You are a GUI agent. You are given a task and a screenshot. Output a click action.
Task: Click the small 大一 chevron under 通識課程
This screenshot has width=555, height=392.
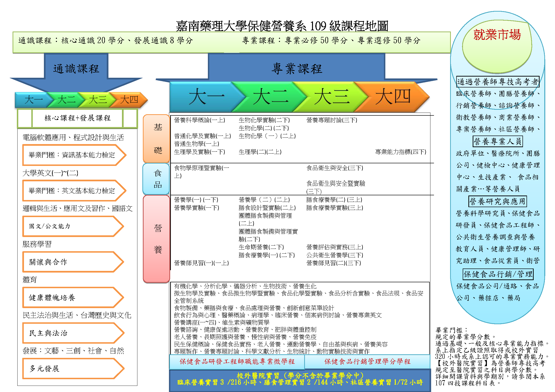click(x=34, y=100)
